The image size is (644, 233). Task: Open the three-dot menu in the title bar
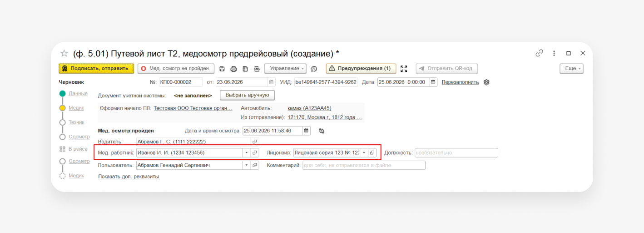[x=554, y=53]
